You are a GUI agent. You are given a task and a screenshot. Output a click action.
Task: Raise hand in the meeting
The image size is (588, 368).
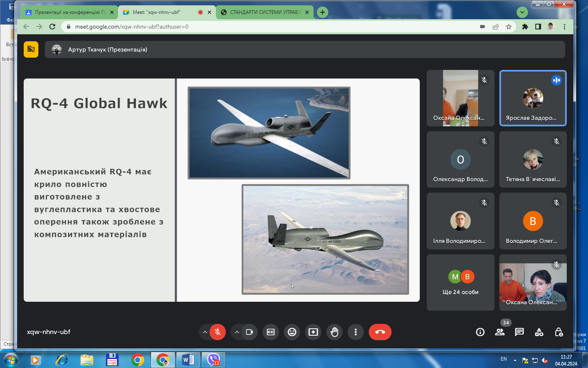[x=334, y=332]
